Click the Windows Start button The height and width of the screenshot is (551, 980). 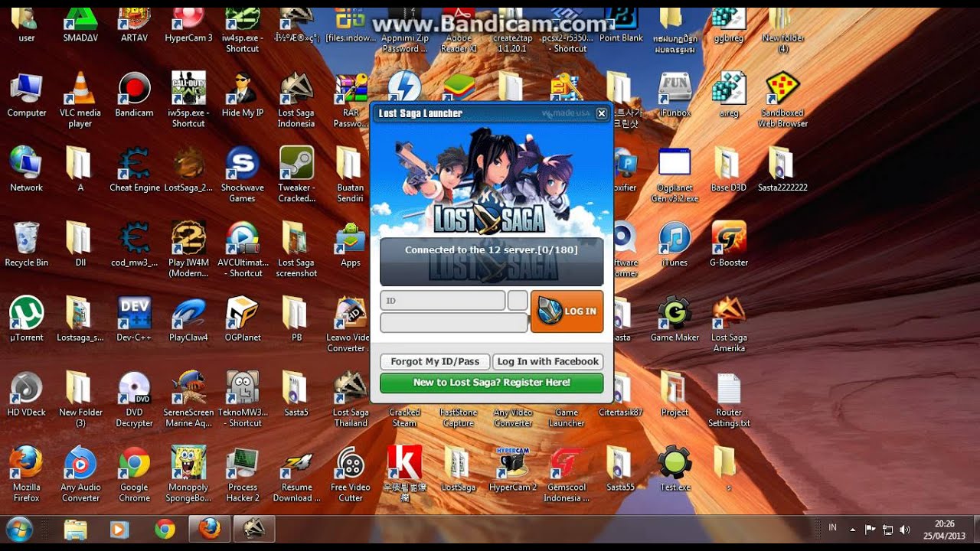point(19,529)
